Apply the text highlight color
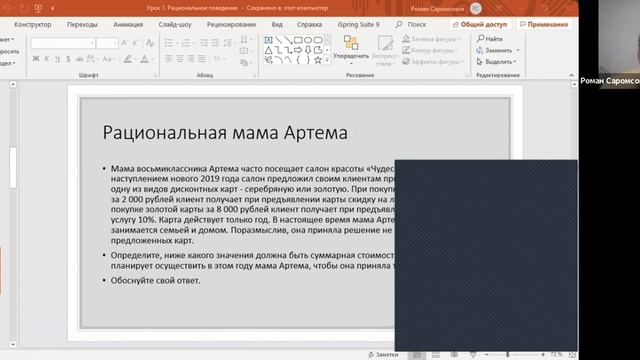 (x=128, y=59)
